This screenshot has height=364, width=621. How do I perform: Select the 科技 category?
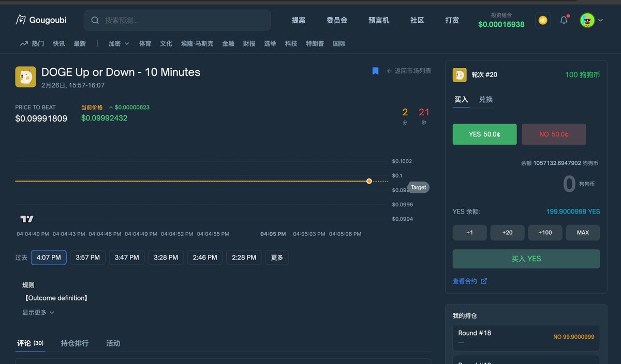pos(291,43)
